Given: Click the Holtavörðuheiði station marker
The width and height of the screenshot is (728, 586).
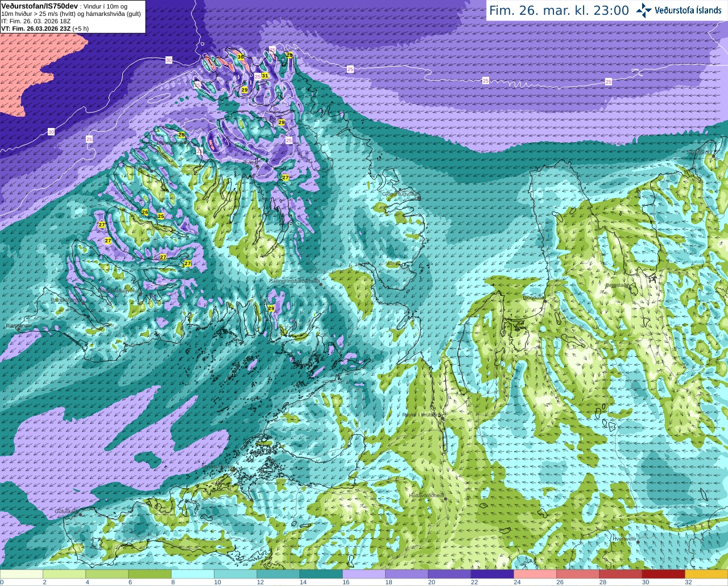Looking at the screenshot, I should pyautogui.click(x=445, y=498).
